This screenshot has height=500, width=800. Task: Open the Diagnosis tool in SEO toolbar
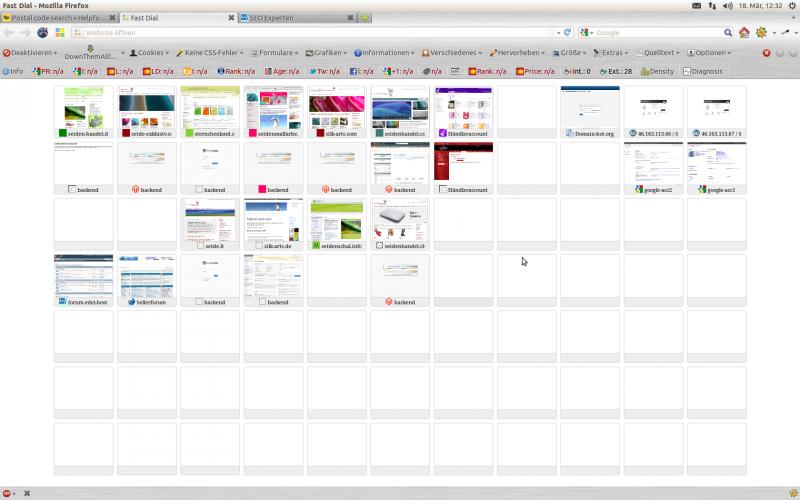pos(702,72)
